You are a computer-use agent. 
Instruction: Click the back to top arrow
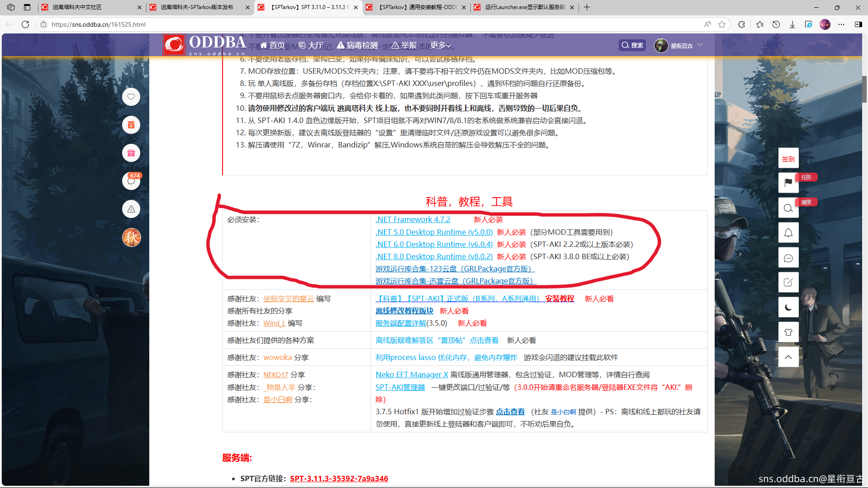(x=788, y=357)
